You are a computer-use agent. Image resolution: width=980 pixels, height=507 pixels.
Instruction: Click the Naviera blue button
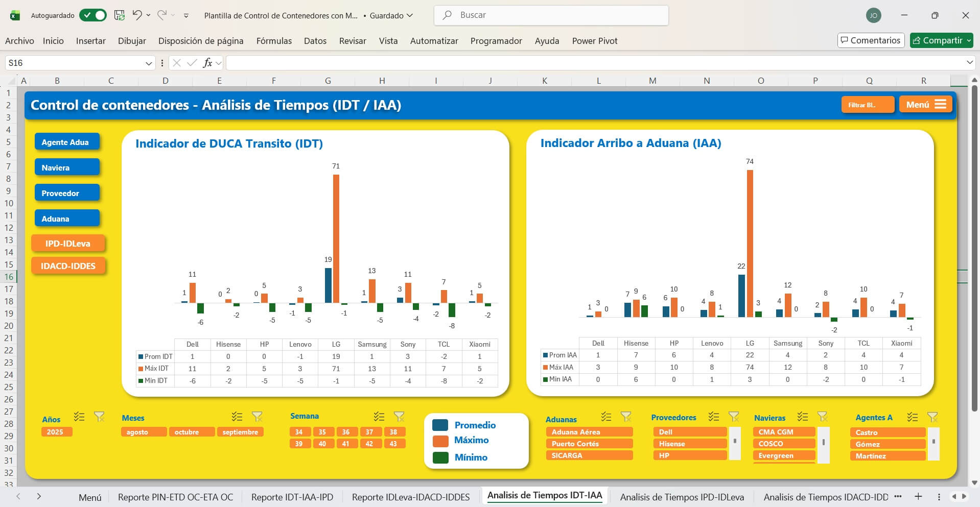(x=67, y=167)
